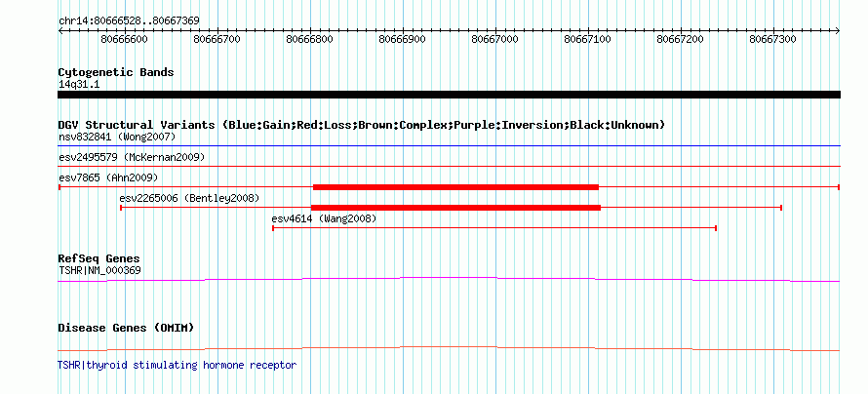Click the 80667200 ruler coordinate
The width and height of the screenshot is (868, 394).
click(681, 39)
